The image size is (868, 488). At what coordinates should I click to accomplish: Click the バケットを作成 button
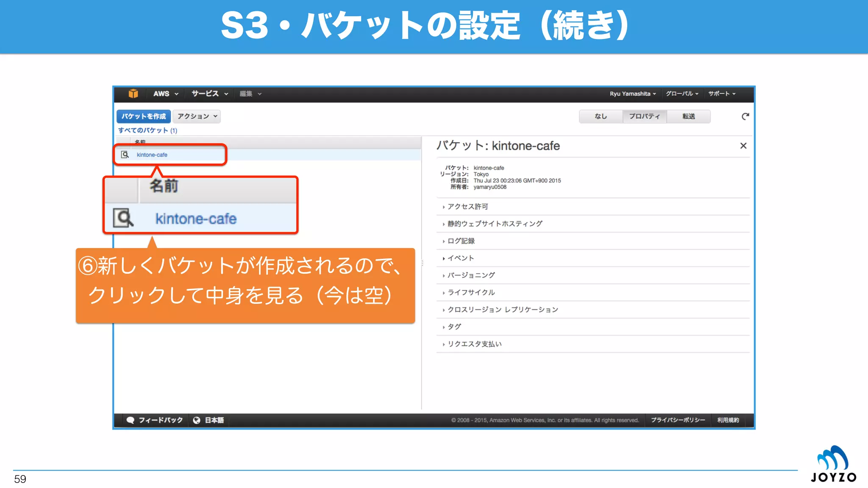pyautogui.click(x=144, y=116)
